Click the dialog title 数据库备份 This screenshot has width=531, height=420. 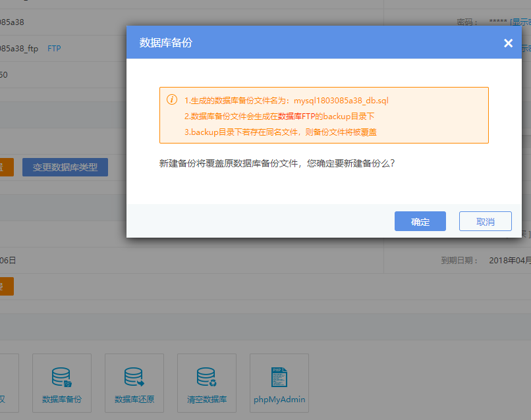point(166,43)
